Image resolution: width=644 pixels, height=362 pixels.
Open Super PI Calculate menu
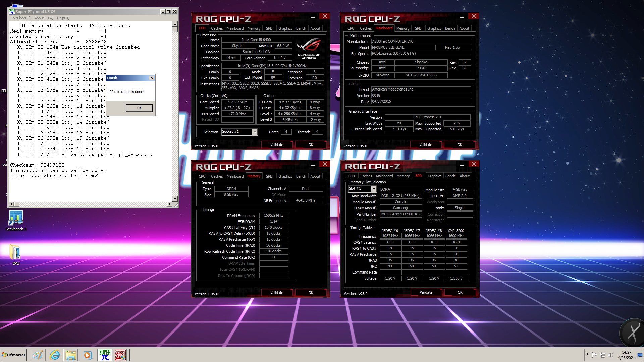pyautogui.click(x=20, y=18)
